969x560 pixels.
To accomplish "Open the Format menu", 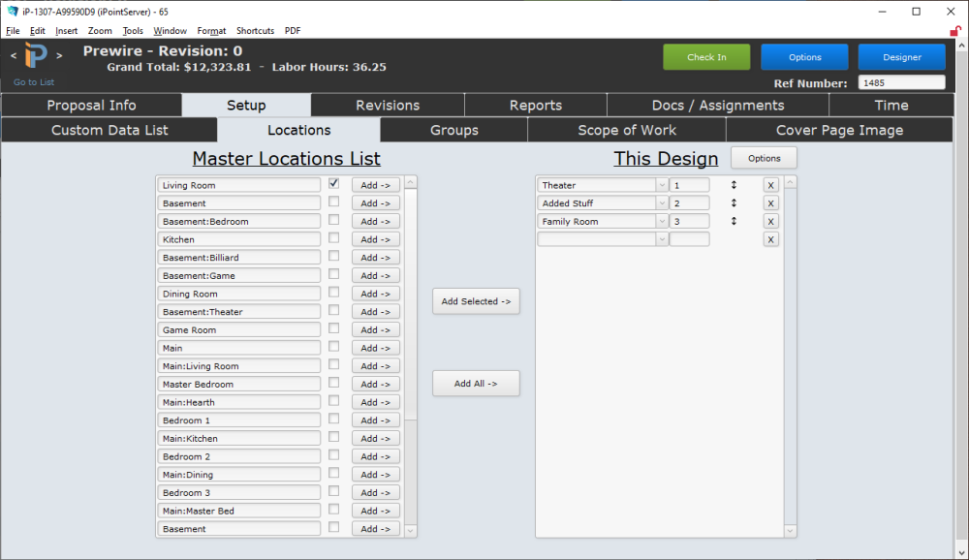I will [211, 30].
